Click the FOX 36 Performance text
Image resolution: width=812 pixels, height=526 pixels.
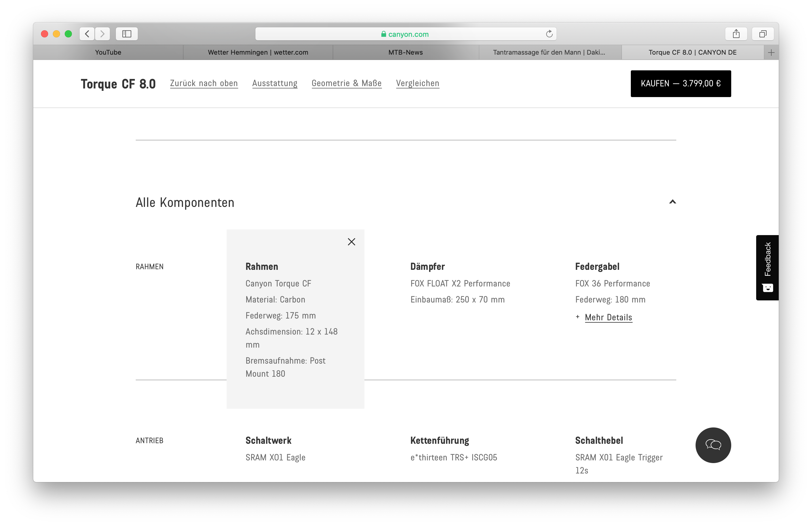coord(612,283)
